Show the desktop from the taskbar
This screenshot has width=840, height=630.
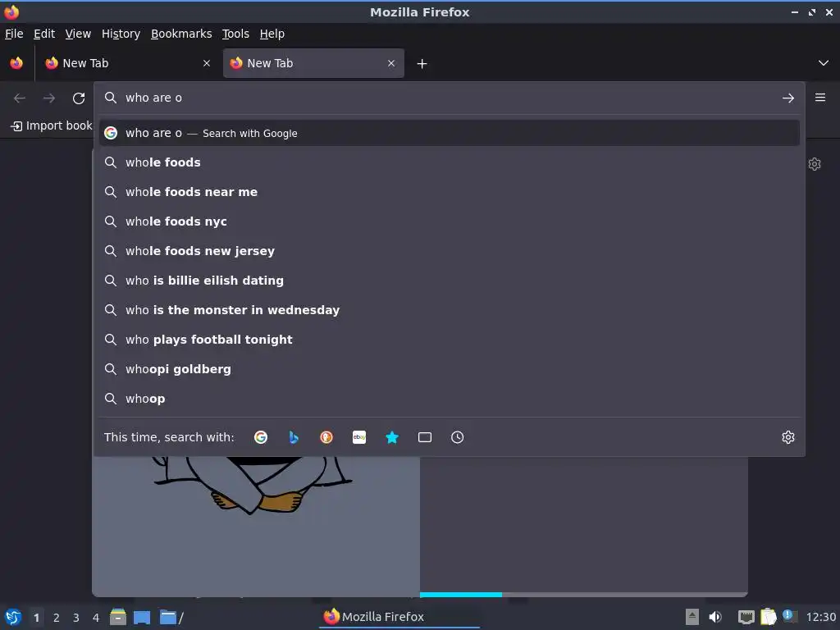click(x=142, y=617)
